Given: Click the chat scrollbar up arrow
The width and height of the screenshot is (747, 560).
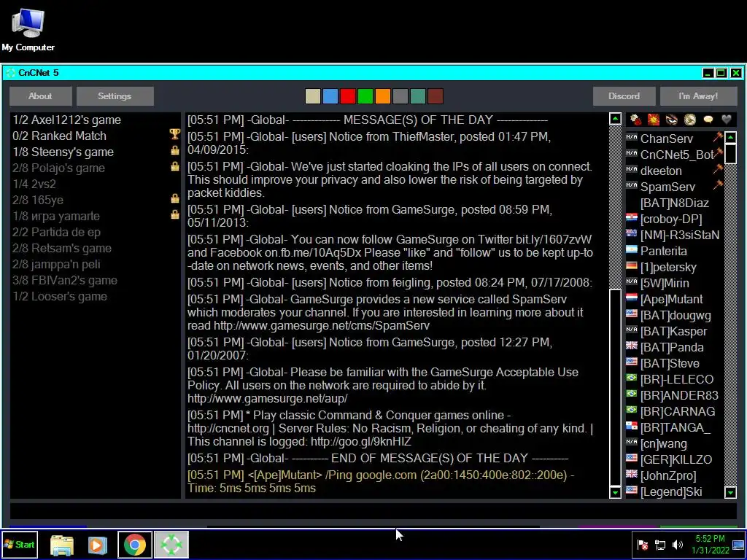Looking at the screenshot, I should [615, 119].
